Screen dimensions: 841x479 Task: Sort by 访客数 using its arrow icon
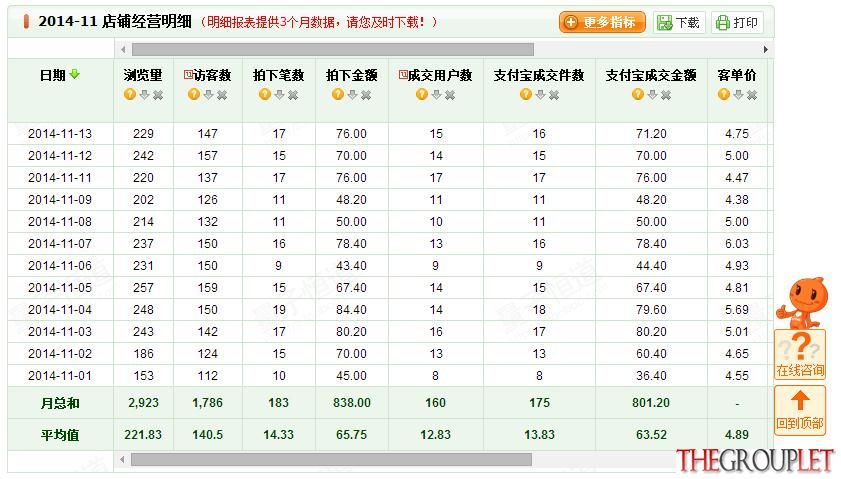point(209,95)
